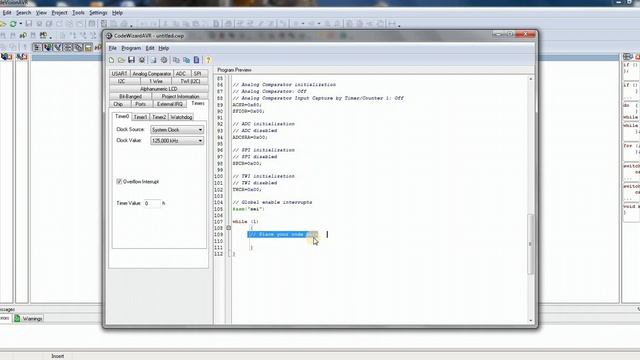The width and height of the screenshot is (640, 360).
Task: Click the Program Preview vertical scrollbar thumb
Action: tap(531, 244)
